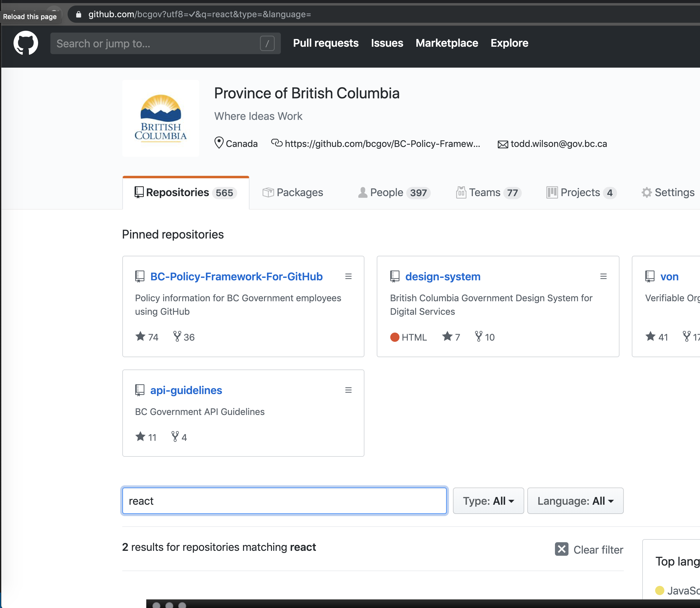This screenshot has width=700, height=608.
Task: Click the browser address bar URL
Action: pyautogui.click(x=200, y=14)
